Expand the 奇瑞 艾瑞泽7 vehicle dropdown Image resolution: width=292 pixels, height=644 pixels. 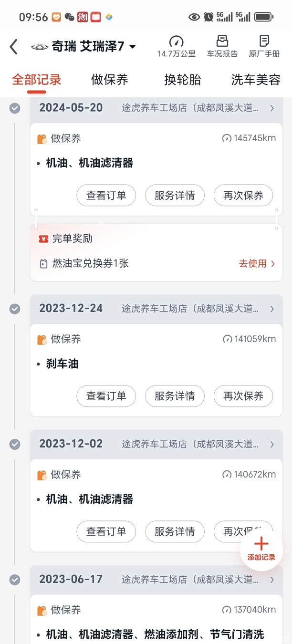(133, 47)
